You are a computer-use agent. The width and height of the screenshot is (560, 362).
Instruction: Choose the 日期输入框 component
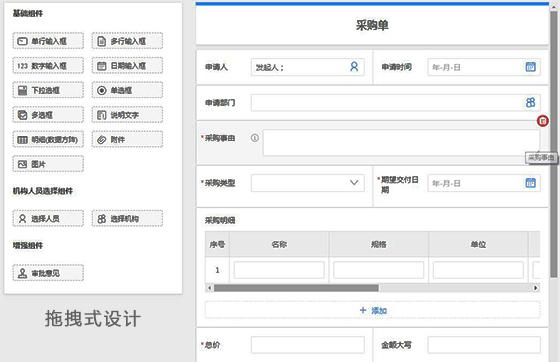[127, 66]
